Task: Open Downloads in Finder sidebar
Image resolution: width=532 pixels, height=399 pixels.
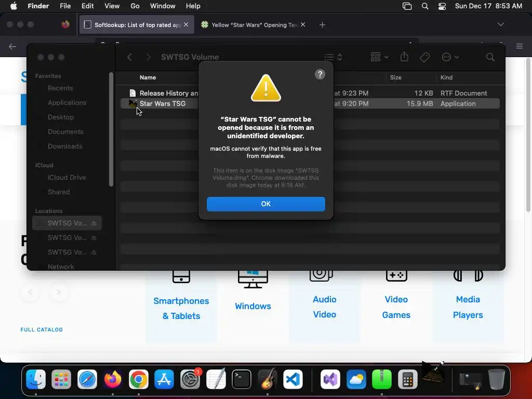Action: (x=65, y=146)
